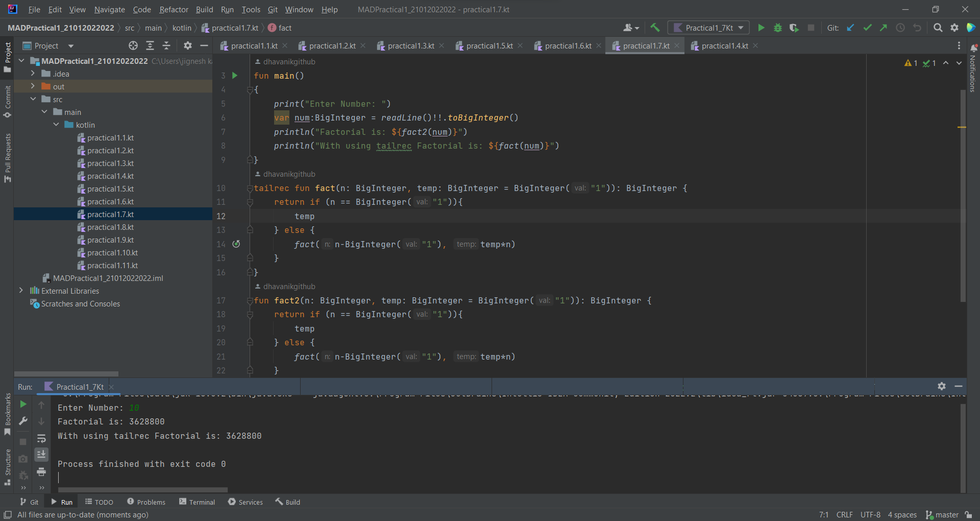Open the Refactor menu
Image resolution: width=980 pixels, height=521 pixels.
click(174, 9)
